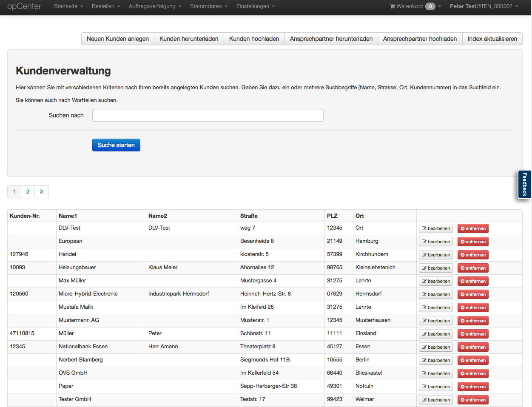Open the Bestellen dropdown menu
This screenshot has height=407, width=532.
(x=105, y=6)
